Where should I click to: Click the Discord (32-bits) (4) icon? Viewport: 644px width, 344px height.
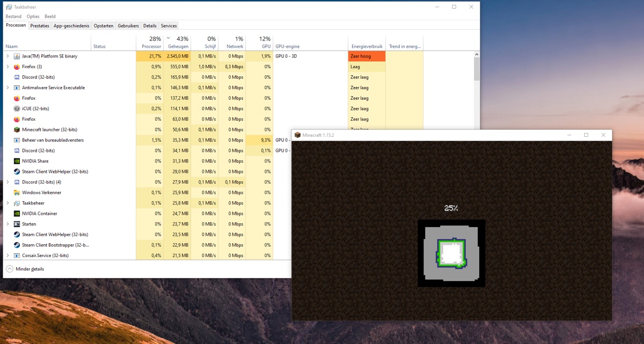point(17,182)
